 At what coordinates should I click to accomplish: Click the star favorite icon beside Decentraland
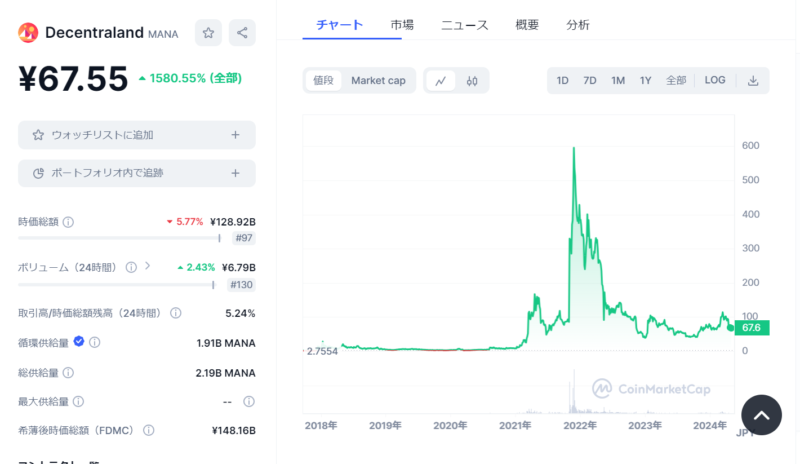click(208, 33)
